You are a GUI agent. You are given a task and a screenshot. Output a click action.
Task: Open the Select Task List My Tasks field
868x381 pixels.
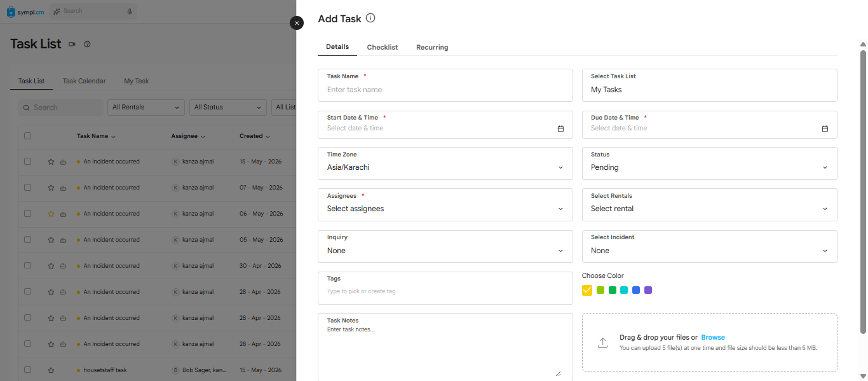[x=710, y=85]
